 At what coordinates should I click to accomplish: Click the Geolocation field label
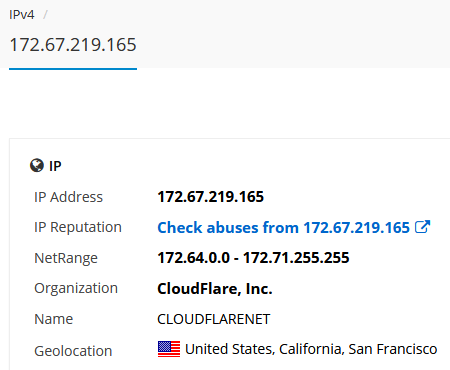73,351
